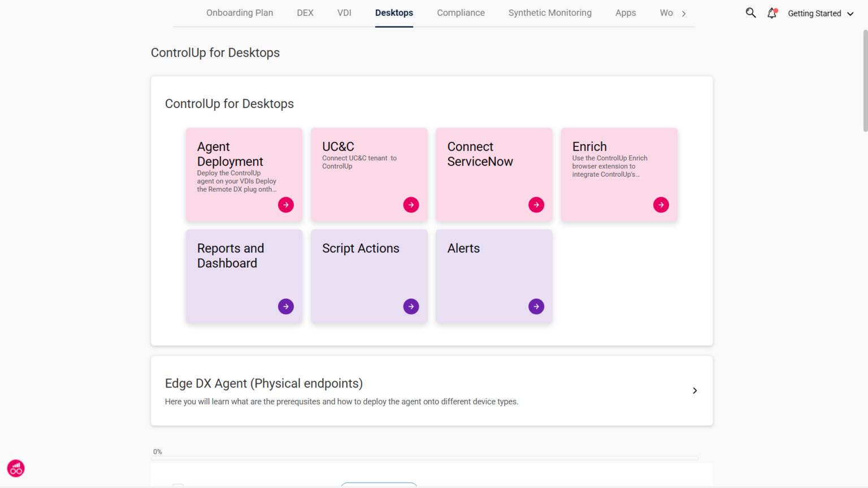The image size is (868, 488).
Task: Open the Getting Started dropdown
Action: 819,13
